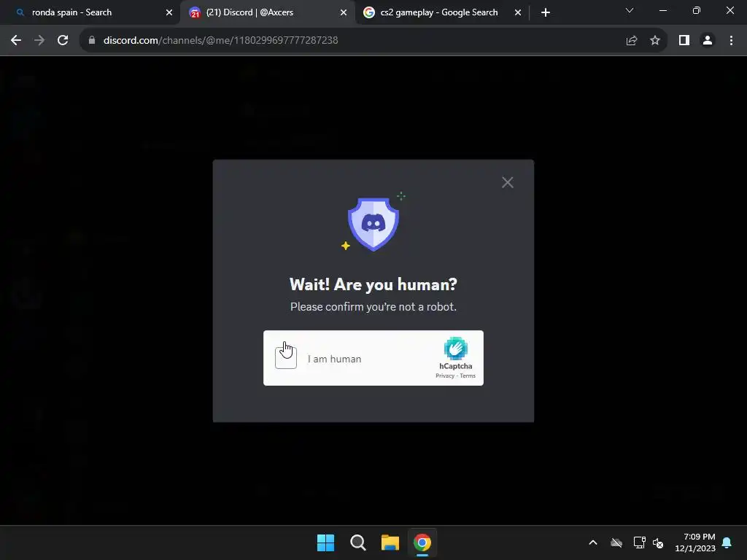Reload the Discord page

pyautogui.click(x=63, y=40)
